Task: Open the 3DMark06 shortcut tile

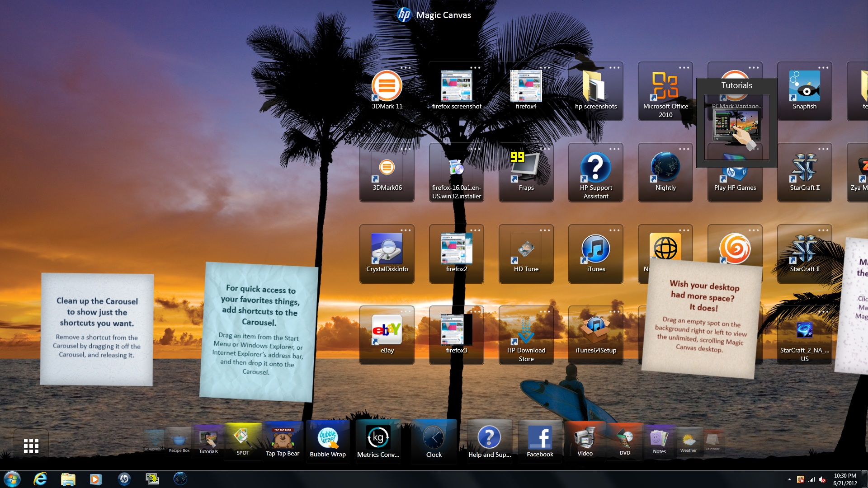Action: [387, 172]
